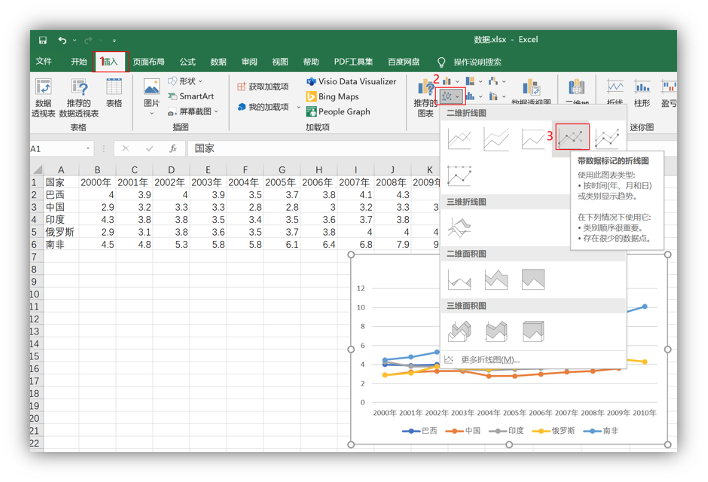Click 更多折线图 link in dropdown

tap(489, 359)
